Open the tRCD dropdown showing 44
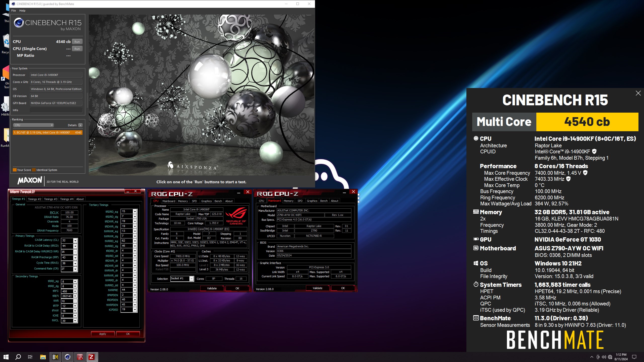 tap(75, 246)
